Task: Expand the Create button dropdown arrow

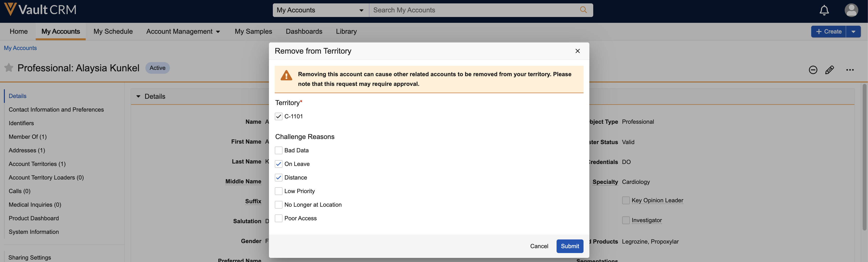Action: point(853,32)
